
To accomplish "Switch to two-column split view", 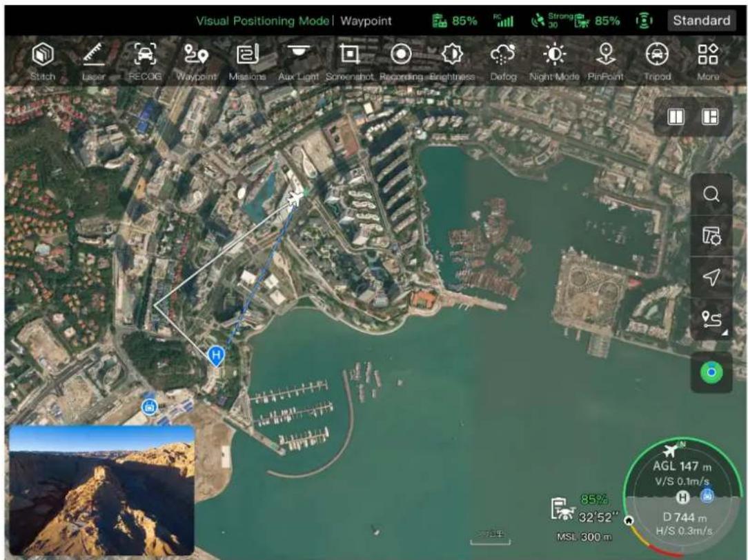I will (x=676, y=117).
